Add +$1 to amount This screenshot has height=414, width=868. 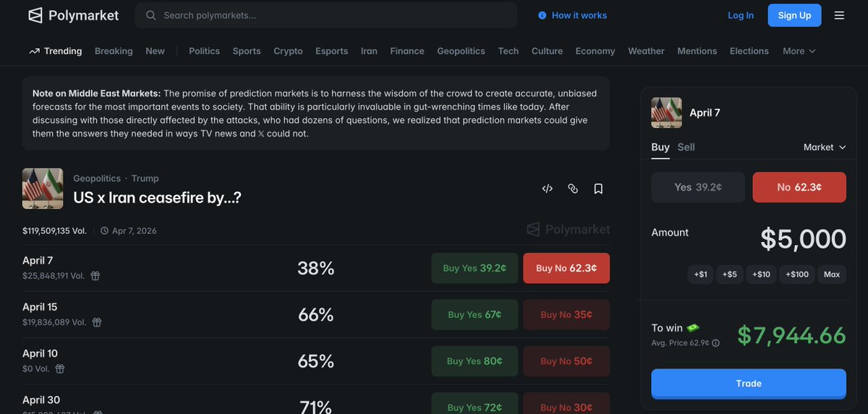pos(700,275)
